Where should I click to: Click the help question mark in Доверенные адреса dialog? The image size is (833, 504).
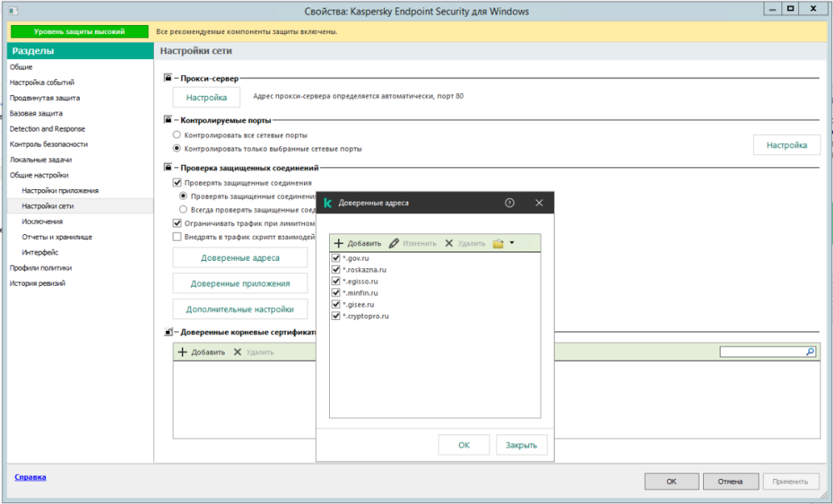click(x=510, y=202)
